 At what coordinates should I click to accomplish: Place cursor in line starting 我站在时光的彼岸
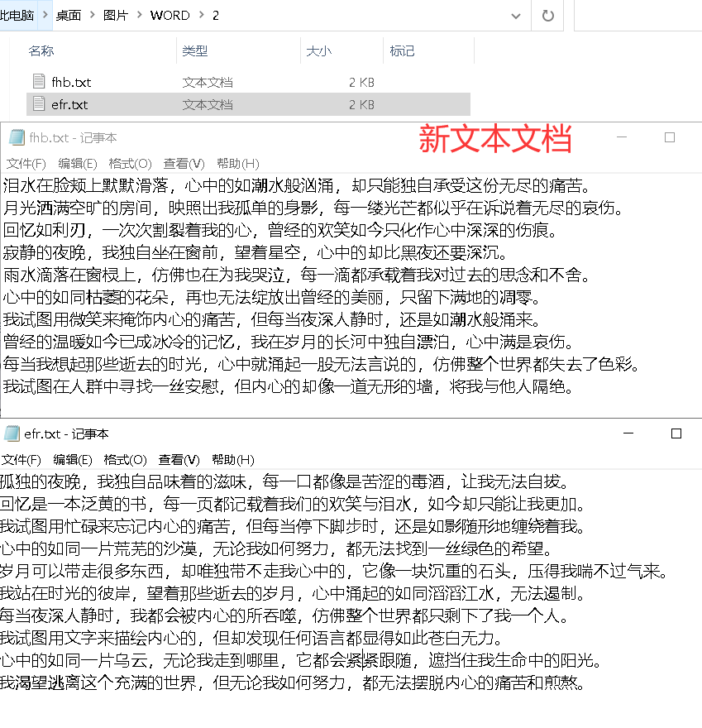(x=294, y=593)
